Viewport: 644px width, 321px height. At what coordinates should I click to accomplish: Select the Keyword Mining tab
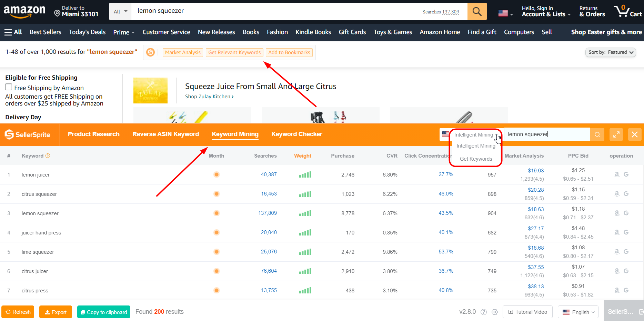tap(235, 134)
